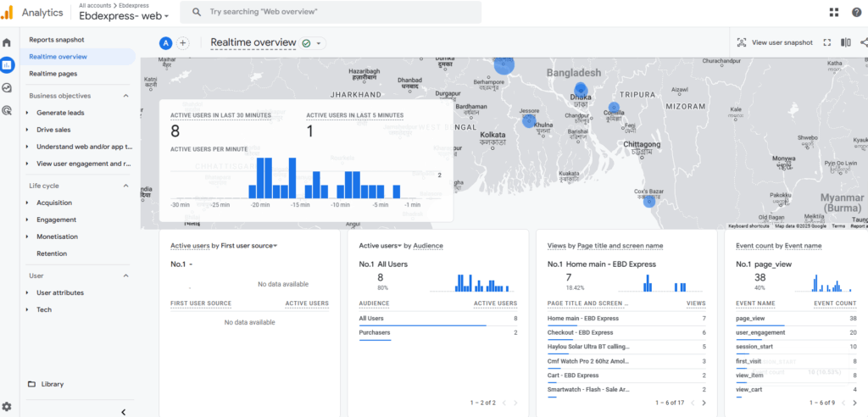Image resolution: width=868 pixels, height=417 pixels.
Task: Click the Add comparison plus button
Action: [x=182, y=43]
